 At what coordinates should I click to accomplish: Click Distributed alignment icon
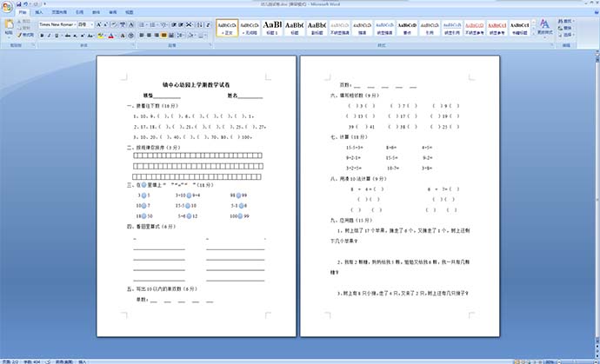coord(170,35)
